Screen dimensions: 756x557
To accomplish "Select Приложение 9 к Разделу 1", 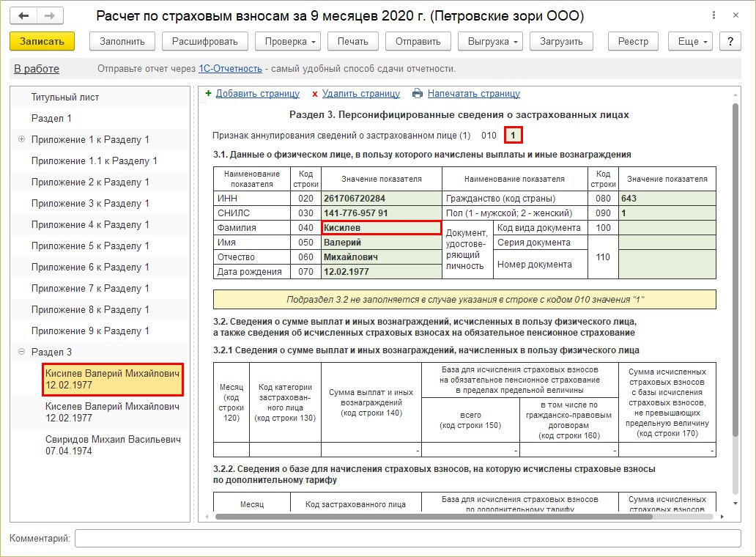I will [x=90, y=331].
